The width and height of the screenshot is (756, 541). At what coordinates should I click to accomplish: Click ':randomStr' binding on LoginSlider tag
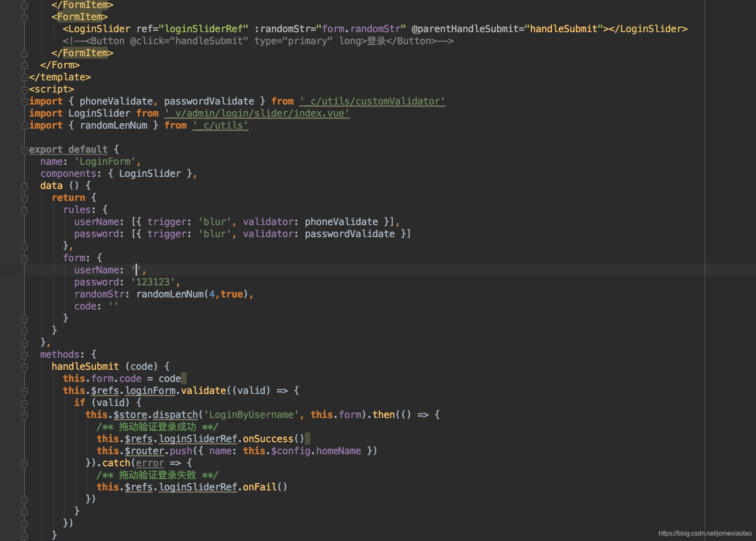point(285,29)
